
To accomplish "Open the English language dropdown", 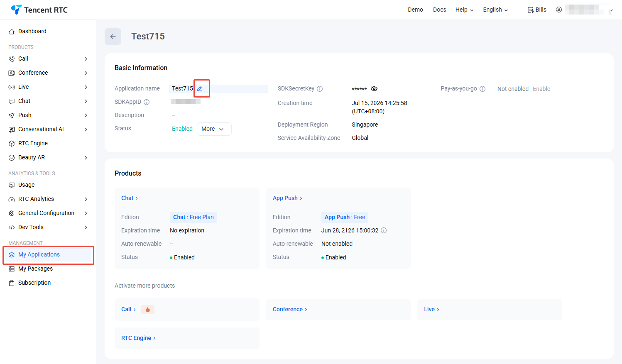I will (495, 10).
